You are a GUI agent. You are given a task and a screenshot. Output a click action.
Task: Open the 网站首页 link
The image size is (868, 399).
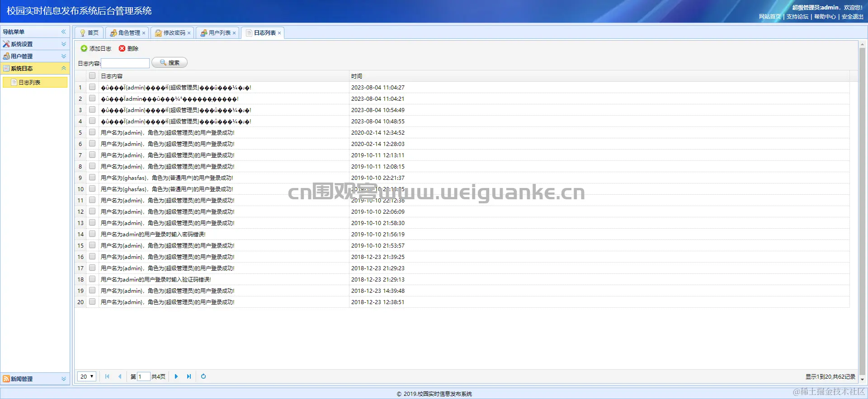pyautogui.click(x=770, y=17)
